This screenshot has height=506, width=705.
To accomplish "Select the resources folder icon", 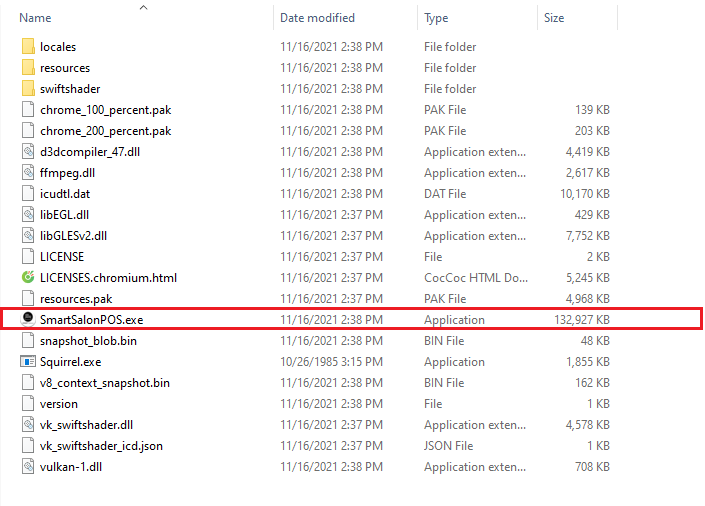I will (28, 67).
